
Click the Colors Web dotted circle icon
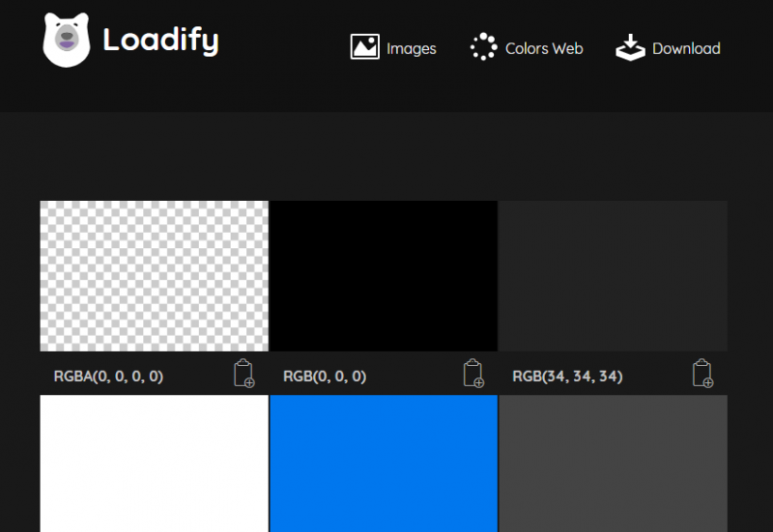pyautogui.click(x=483, y=47)
